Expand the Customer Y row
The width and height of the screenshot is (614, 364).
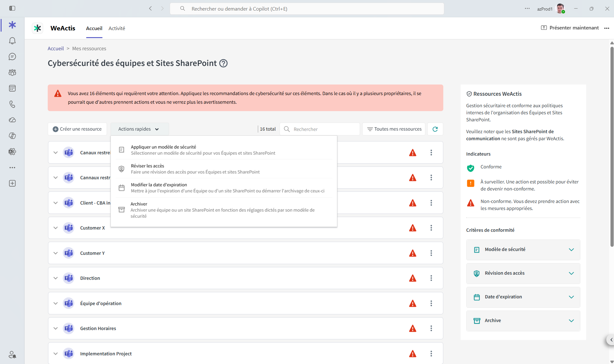[x=55, y=253]
